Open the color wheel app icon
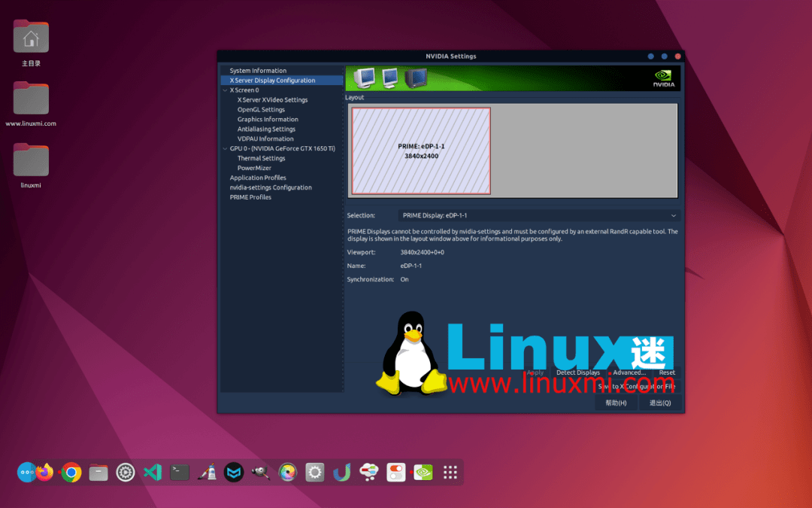The height and width of the screenshot is (508, 812). (x=287, y=472)
